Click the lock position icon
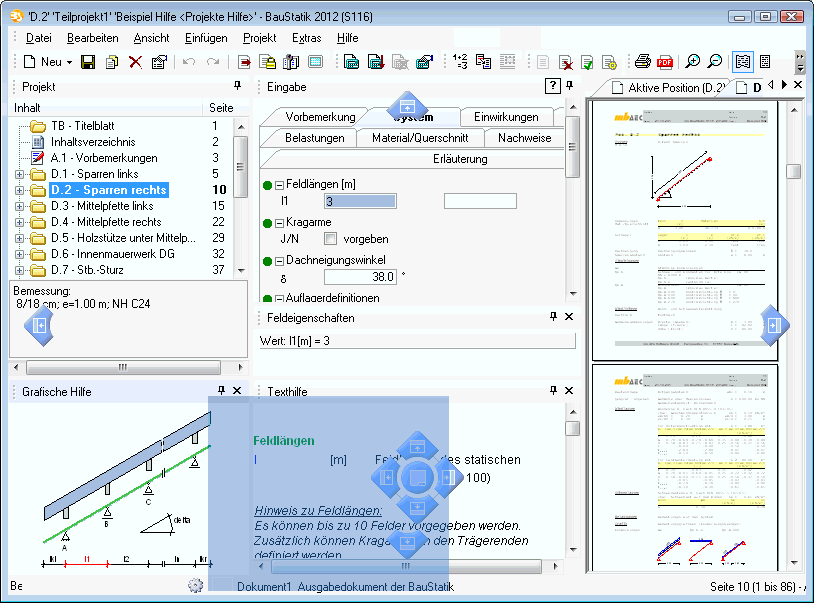This screenshot has height=603, width=814. pyautogui.click(x=268, y=62)
